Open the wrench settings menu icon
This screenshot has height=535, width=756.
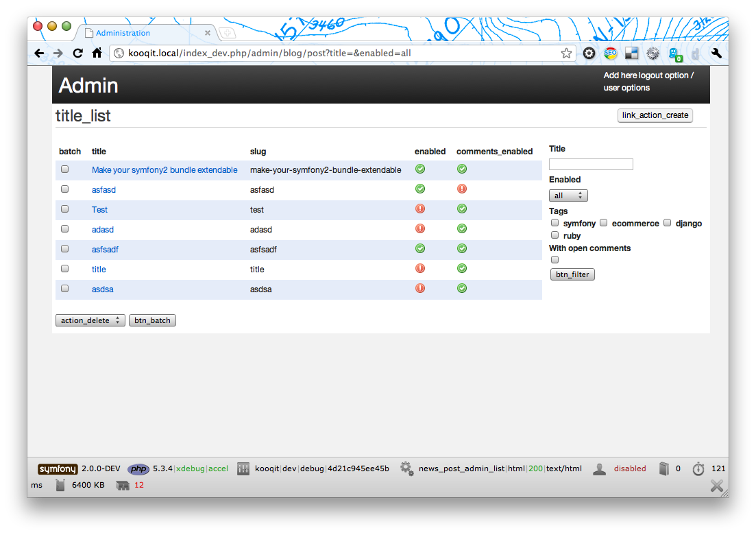716,53
